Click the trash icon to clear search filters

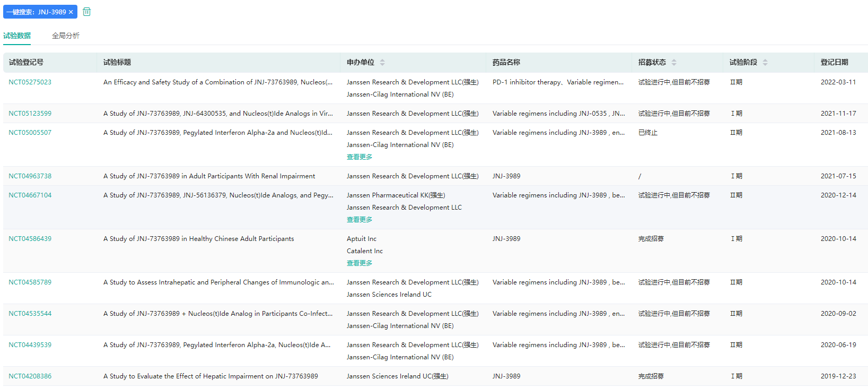click(87, 12)
